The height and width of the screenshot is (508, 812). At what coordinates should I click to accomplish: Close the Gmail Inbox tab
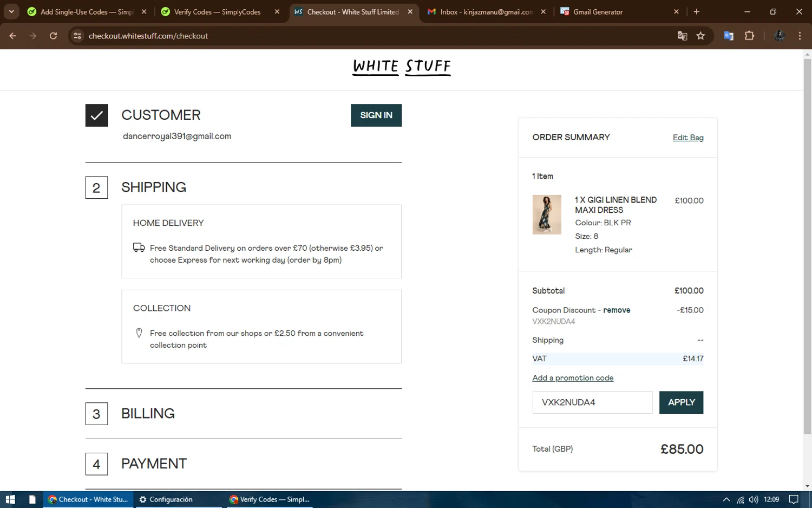point(543,11)
